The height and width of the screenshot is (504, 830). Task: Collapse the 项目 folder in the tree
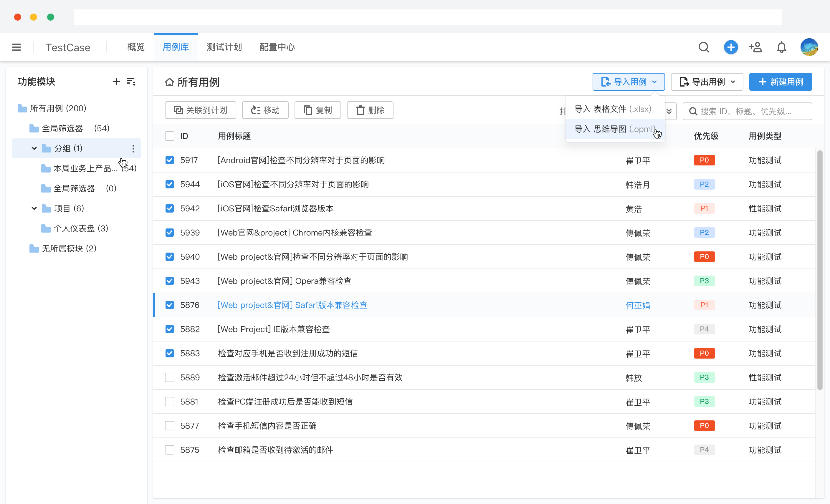(34, 208)
